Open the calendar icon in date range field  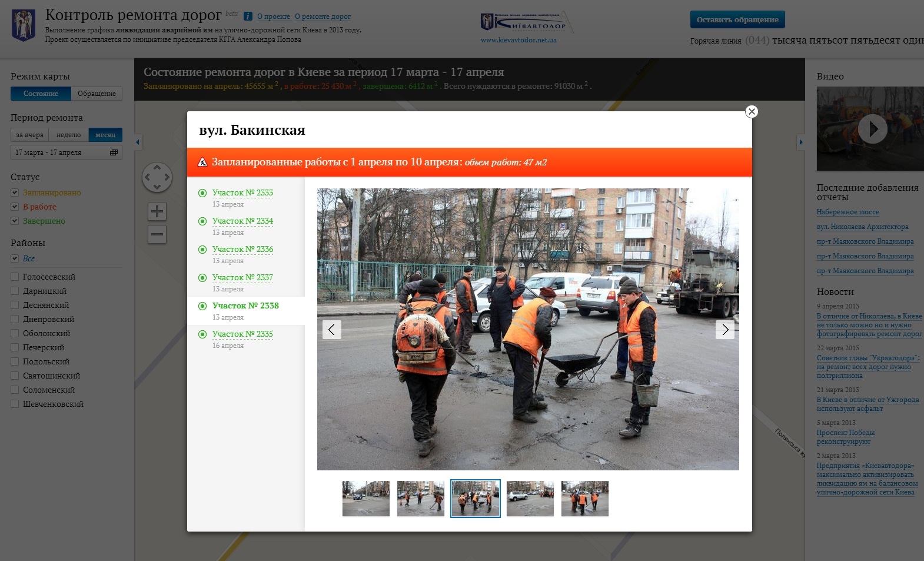click(114, 152)
